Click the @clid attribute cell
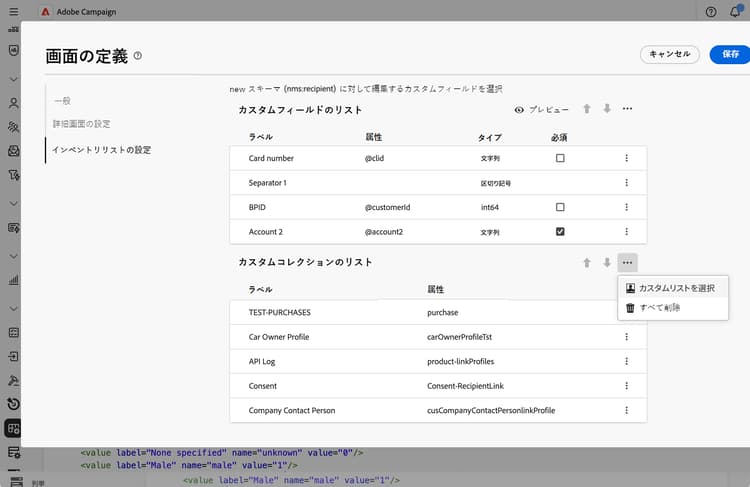 click(374, 158)
